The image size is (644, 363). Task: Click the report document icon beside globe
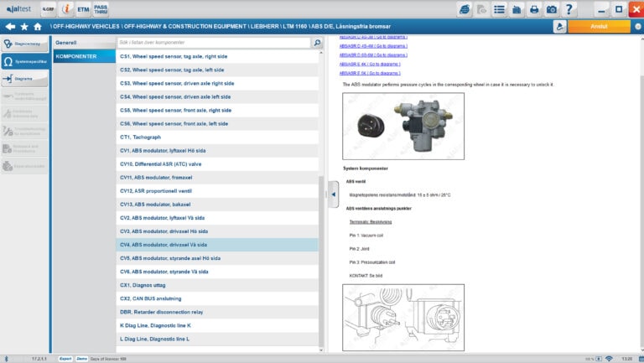coord(482,9)
